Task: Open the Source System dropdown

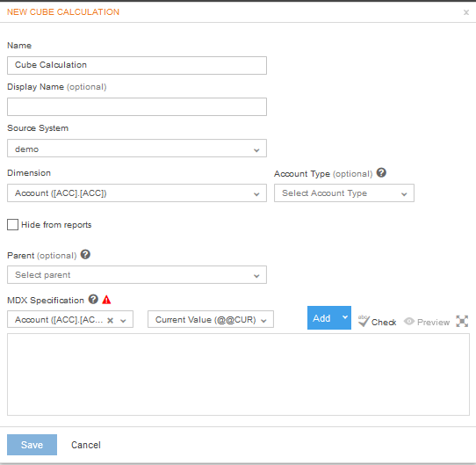Action: point(137,149)
